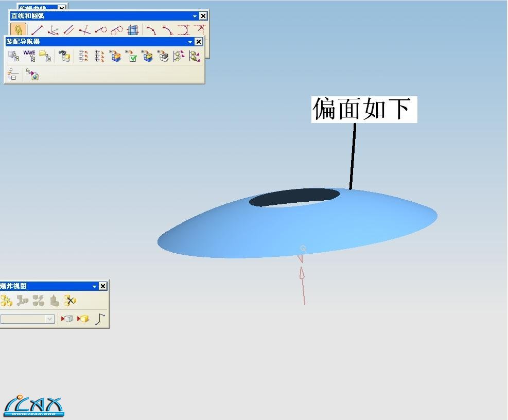Close the 直线和圆弧 toolbar
This screenshot has width=508, height=420.
203,16
